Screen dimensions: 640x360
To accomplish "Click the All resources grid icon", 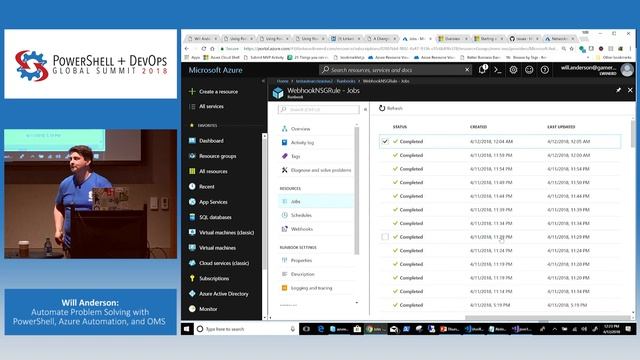I will (192, 171).
